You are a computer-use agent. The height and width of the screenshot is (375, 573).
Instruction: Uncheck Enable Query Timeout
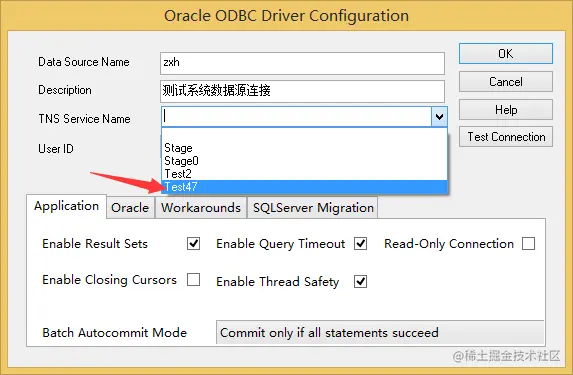click(360, 243)
